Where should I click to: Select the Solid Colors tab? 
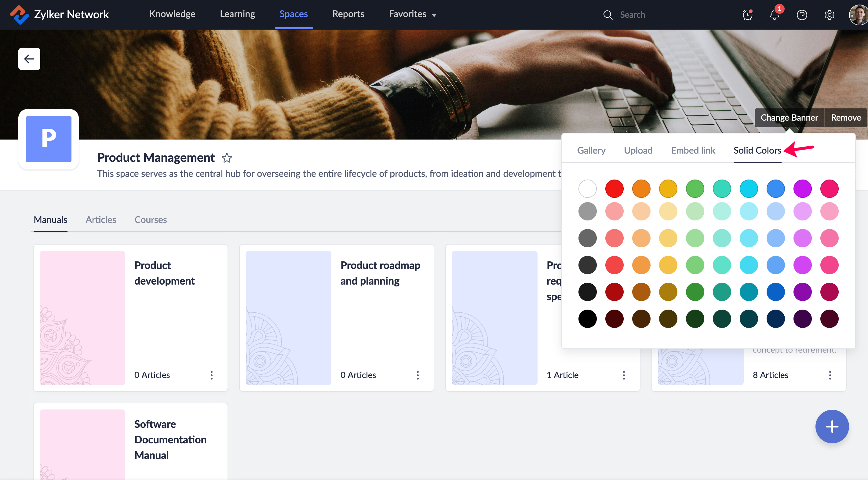coord(757,150)
